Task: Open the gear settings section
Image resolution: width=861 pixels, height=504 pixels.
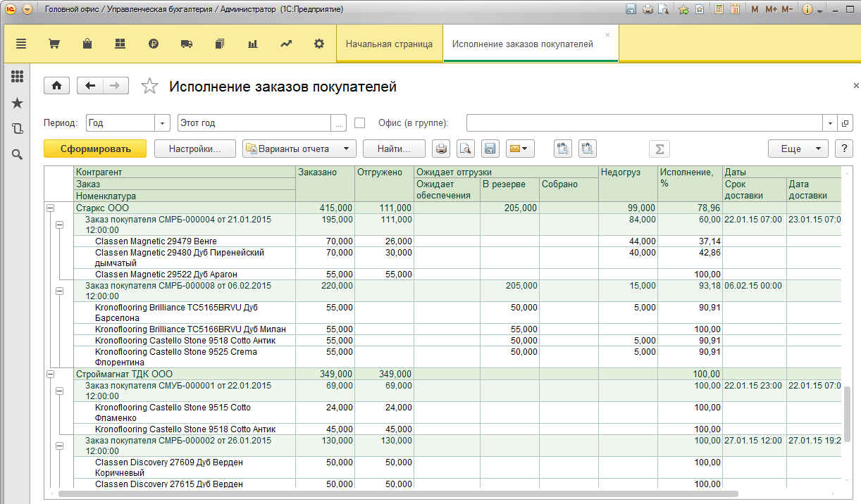Action: point(319,44)
